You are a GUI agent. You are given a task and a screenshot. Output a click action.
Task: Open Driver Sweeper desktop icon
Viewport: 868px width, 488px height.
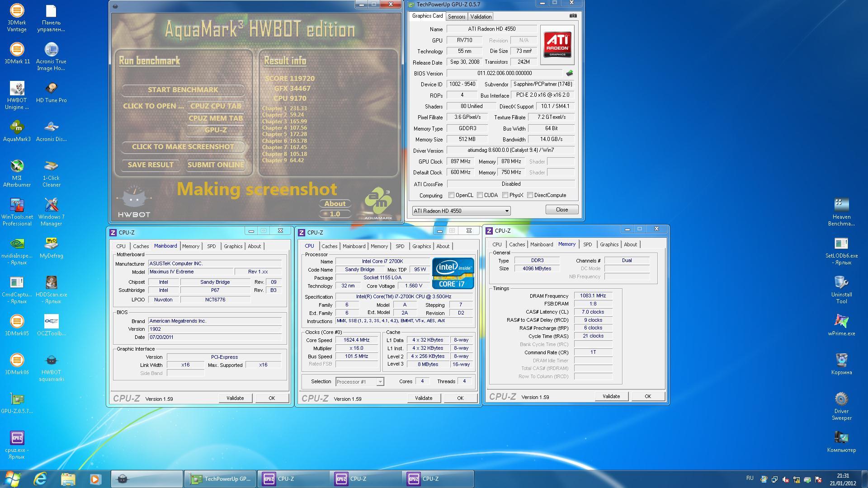pyautogui.click(x=841, y=406)
